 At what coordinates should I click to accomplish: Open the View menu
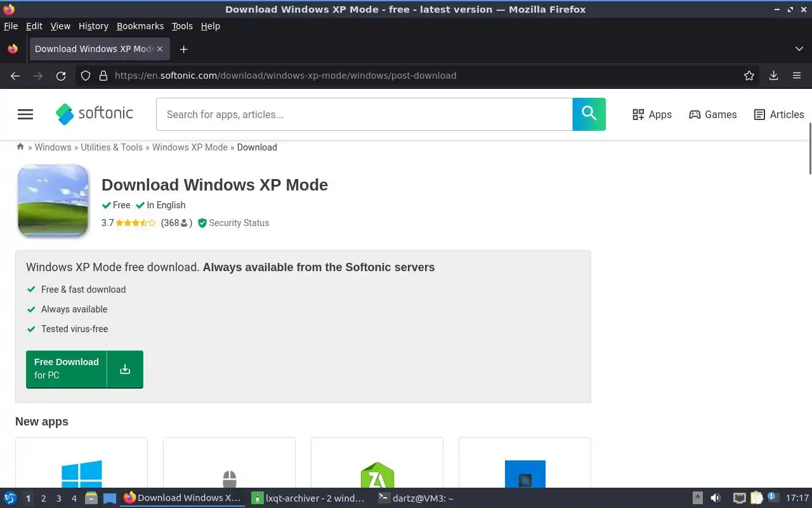(x=60, y=26)
